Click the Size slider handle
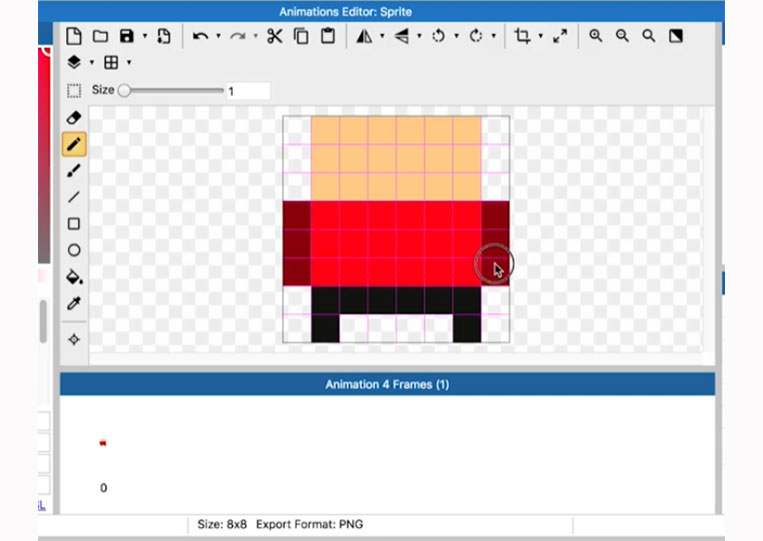Viewport: 763px width, 541px height. coord(124,90)
